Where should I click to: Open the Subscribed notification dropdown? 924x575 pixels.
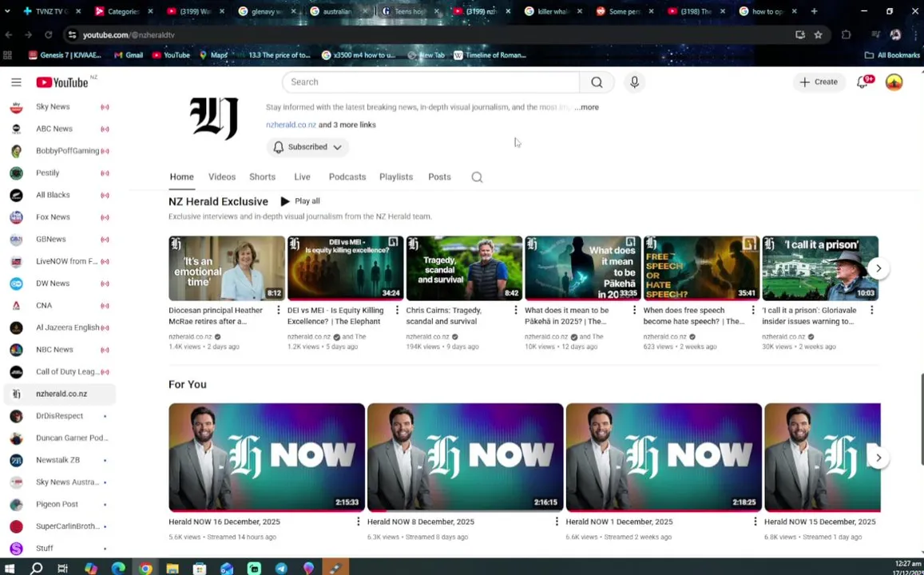click(x=307, y=147)
